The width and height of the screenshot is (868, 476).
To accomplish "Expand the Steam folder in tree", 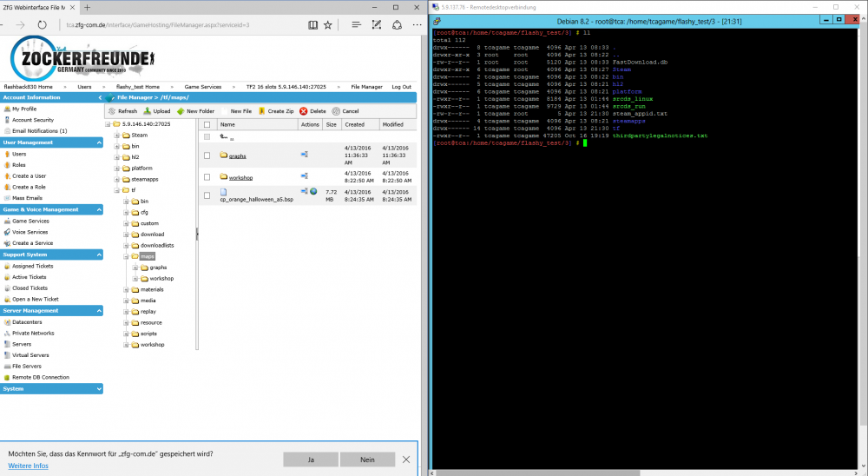I will pyautogui.click(x=116, y=136).
